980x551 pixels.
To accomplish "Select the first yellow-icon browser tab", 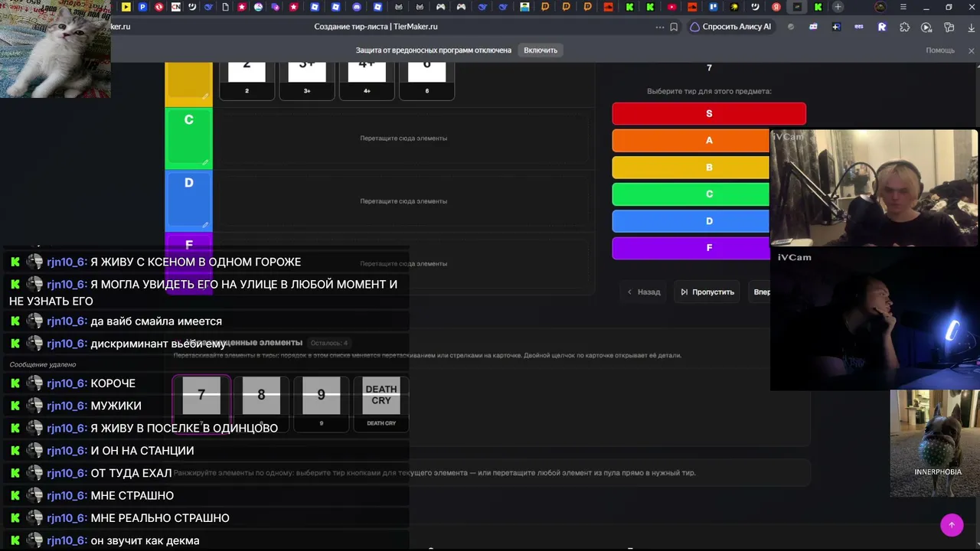I will [x=126, y=7].
